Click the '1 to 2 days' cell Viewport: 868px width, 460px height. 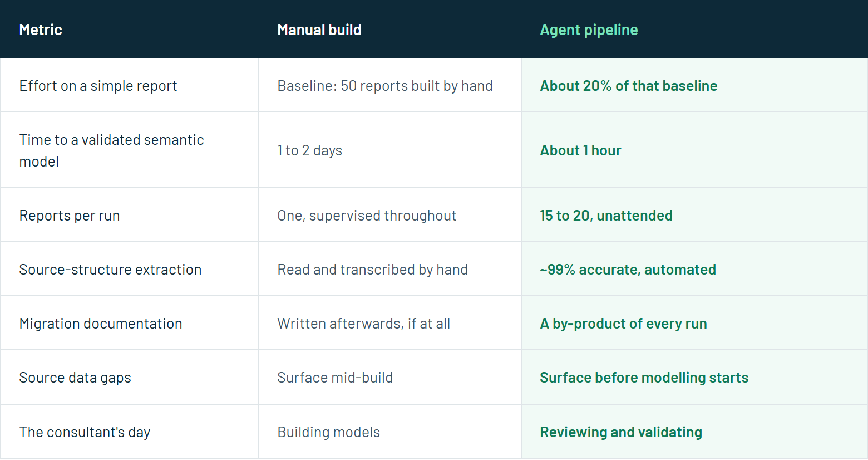[x=390, y=150]
